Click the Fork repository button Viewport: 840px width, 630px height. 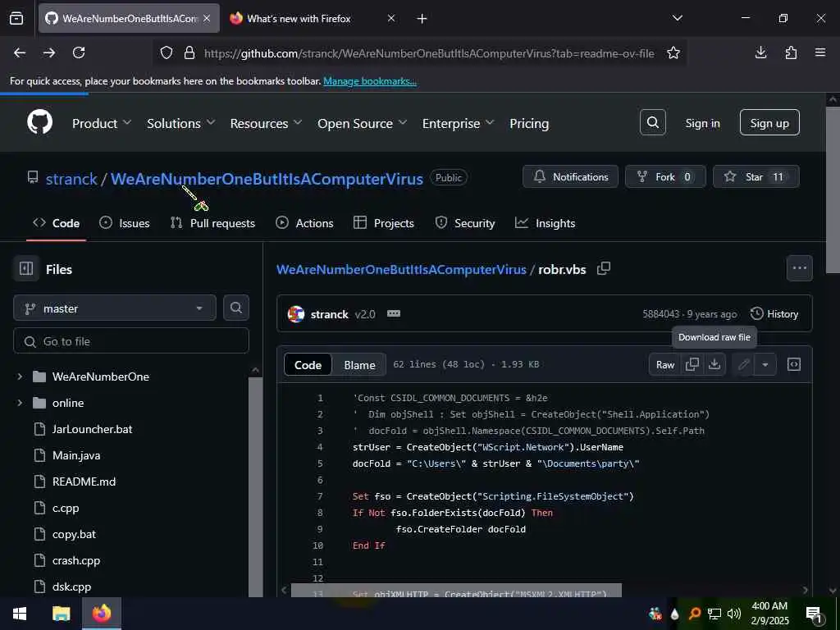click(665, 176)
